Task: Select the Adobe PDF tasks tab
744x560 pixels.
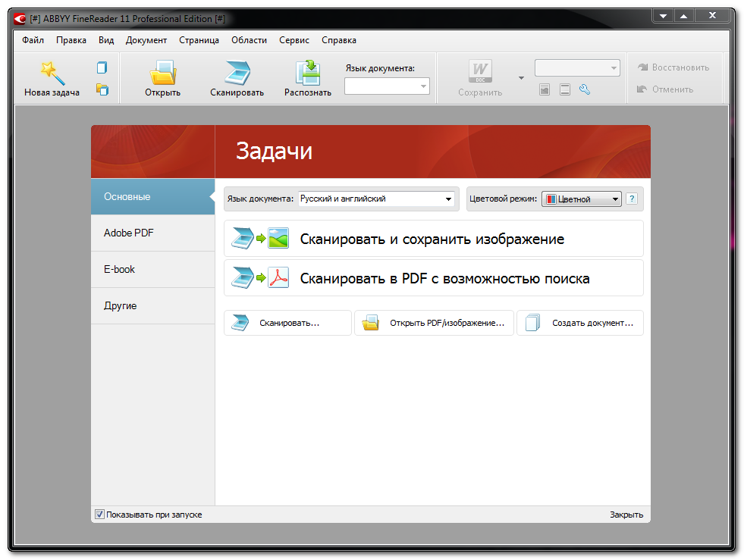Action: [152, 233]
